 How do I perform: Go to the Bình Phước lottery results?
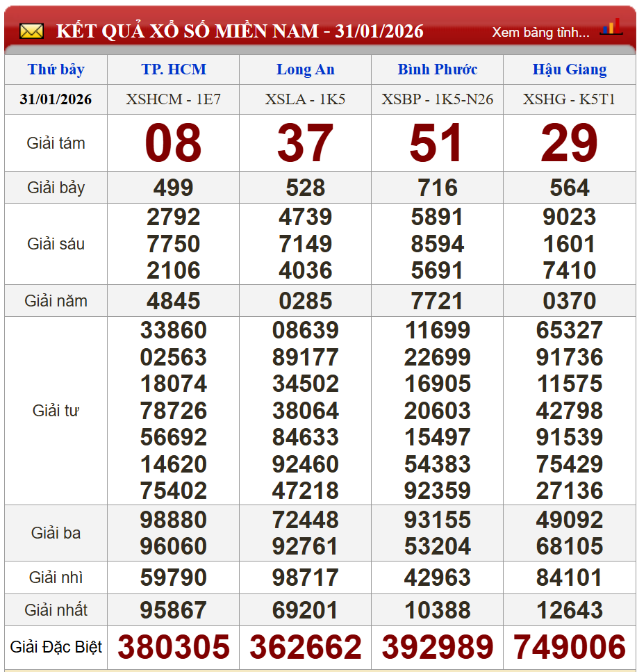(x=437, y=69)
